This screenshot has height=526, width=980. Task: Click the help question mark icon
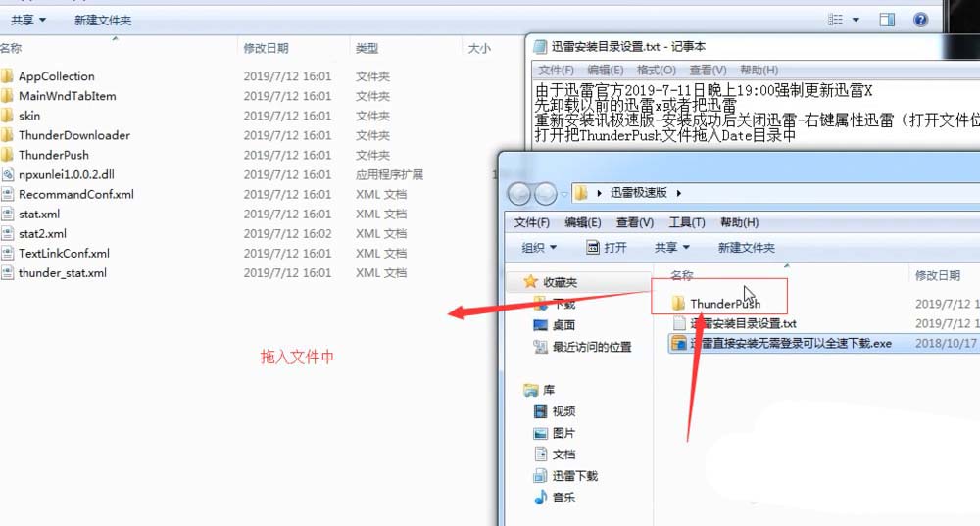pos(920,20)
